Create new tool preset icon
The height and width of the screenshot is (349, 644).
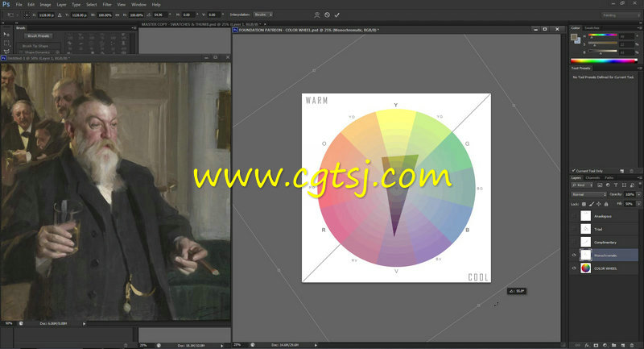[x=621, y=171]
